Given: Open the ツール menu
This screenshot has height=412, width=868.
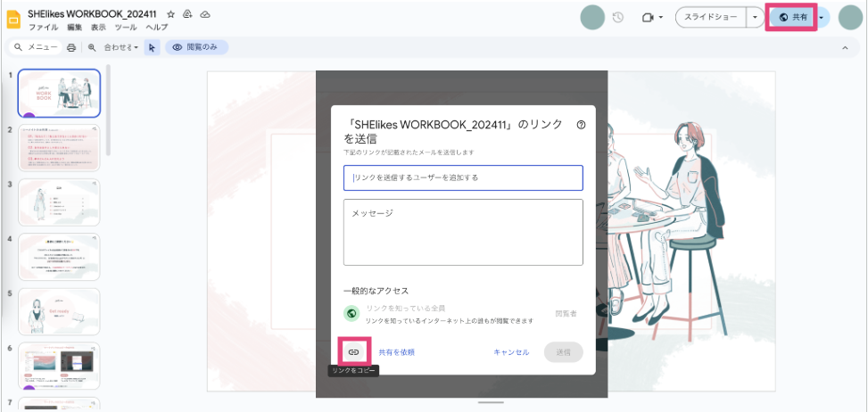Looking at the screenshot, I should 126,29.
